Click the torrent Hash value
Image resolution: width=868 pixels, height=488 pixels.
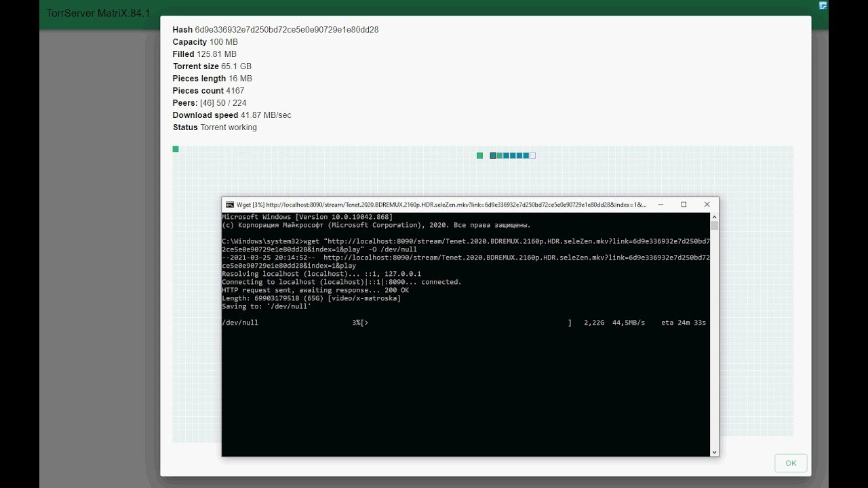click(287, 30)
